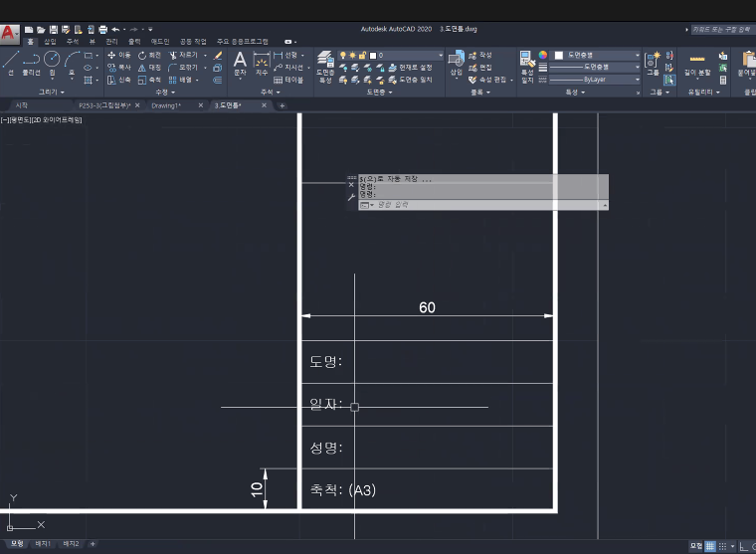Screen dimensions: 756x554
Task: Select the Dimension (치수) tool
Action: [x=262, y=64]
